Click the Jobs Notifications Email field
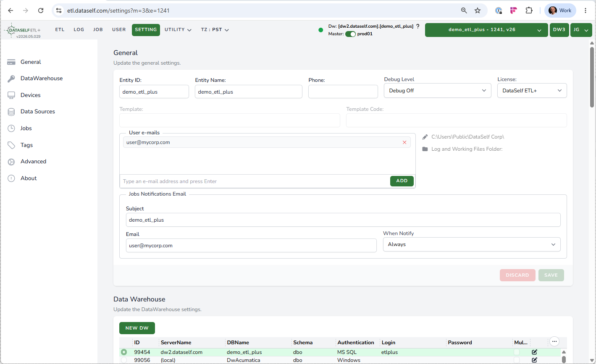 coord(251,246)
